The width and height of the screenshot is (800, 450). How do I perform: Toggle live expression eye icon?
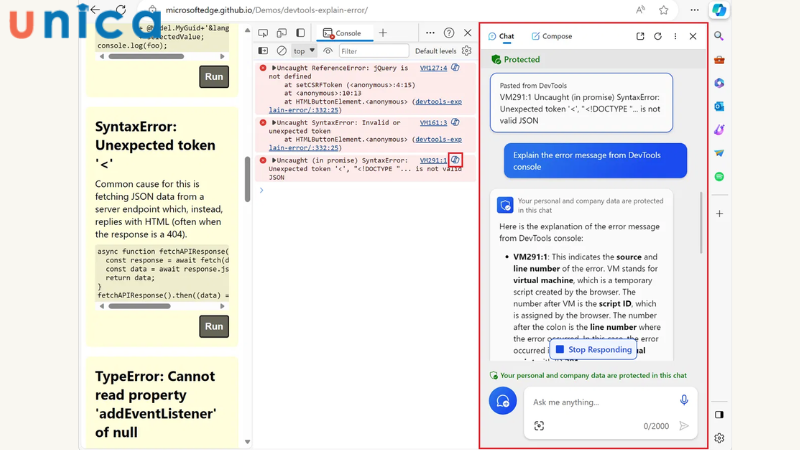[x=327, y=51]
